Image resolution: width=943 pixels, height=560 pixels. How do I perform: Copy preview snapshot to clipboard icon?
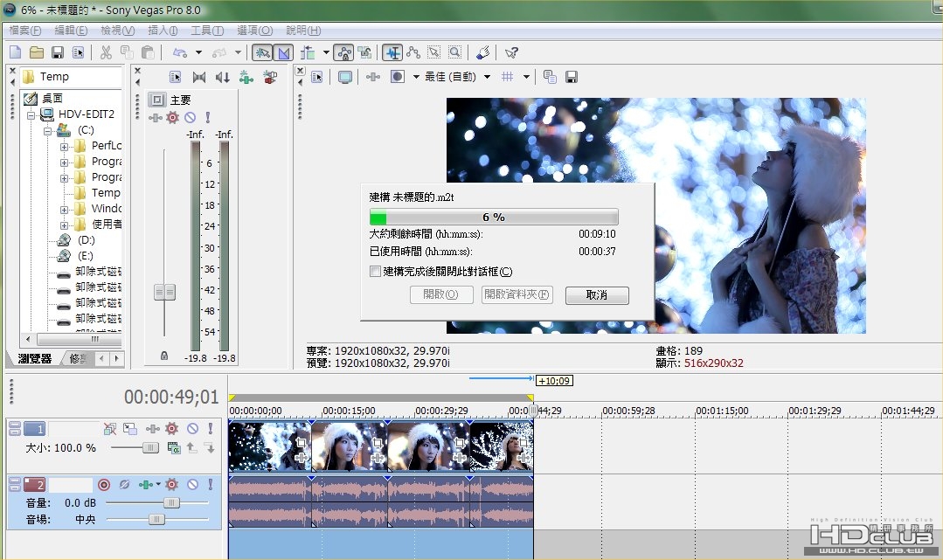pyautogui.click(x=550, y=77)
